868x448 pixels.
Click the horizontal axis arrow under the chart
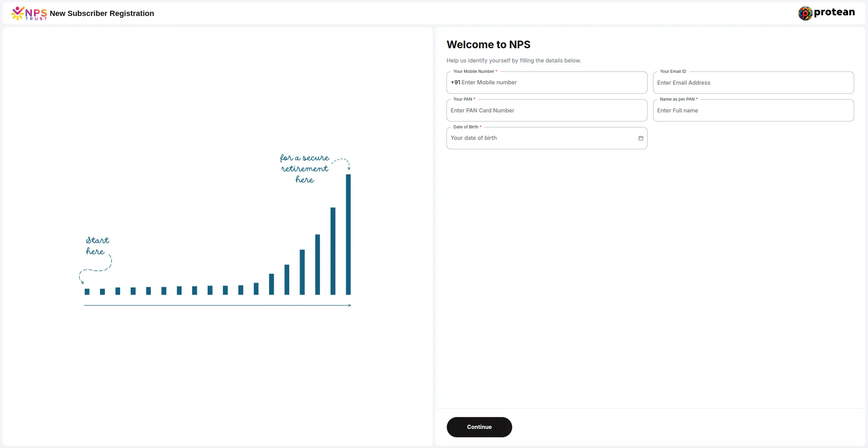click(217, 305)
